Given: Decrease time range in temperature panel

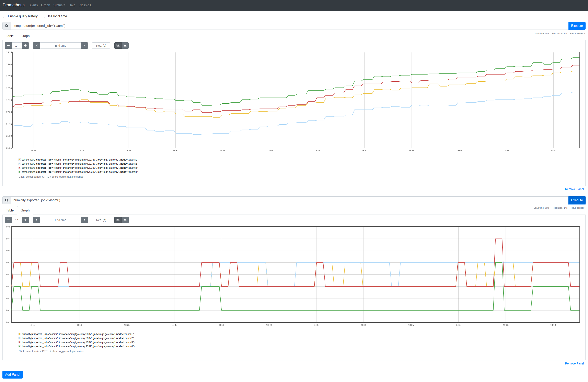Looking at the screenshot, I should pyautogui.click(x=8, y=45).
